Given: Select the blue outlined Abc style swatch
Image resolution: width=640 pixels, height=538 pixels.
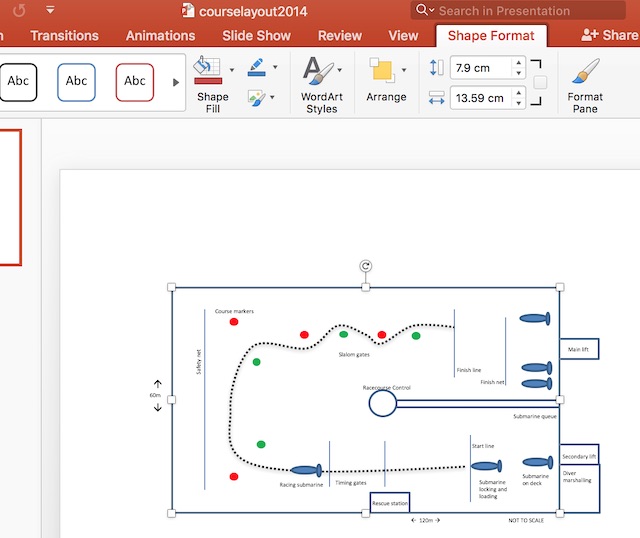Looking at the screenshot, I should 77,82.
